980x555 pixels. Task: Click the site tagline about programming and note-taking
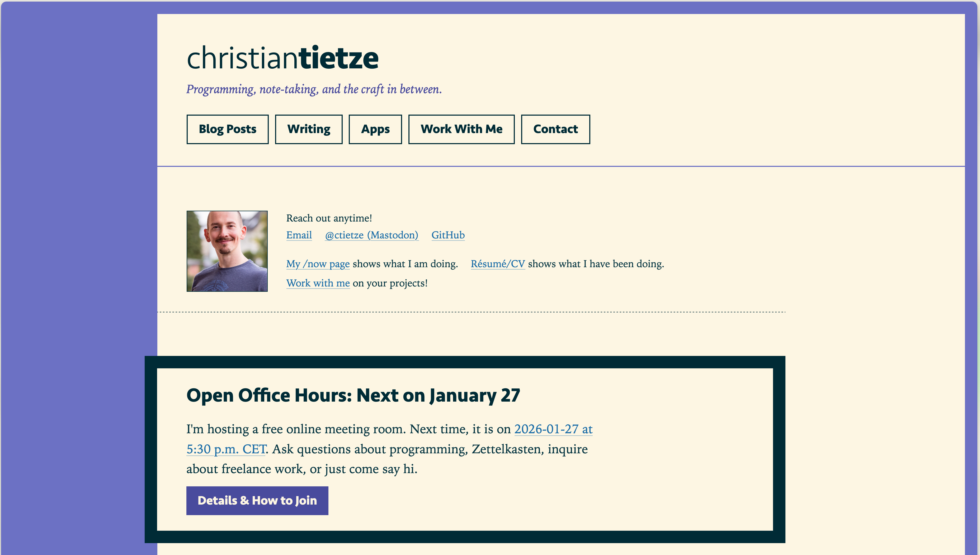[x=314, y=90]
